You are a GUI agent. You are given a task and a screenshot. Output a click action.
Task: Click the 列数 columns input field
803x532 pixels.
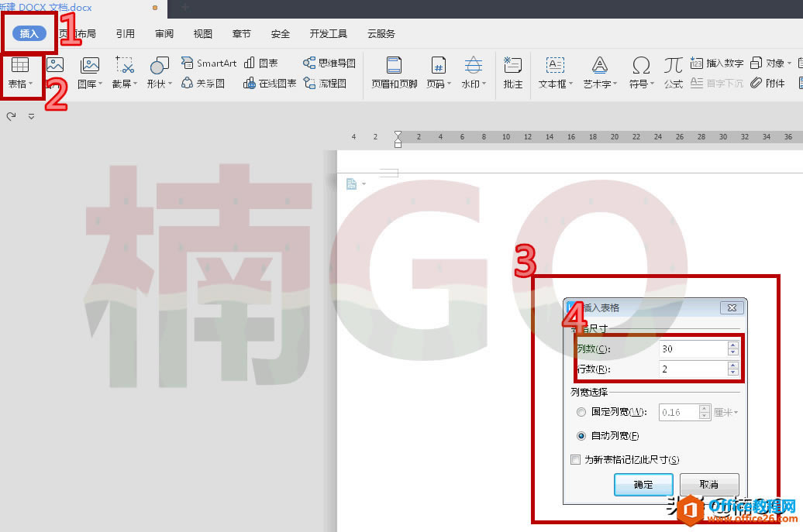(693, 349)
